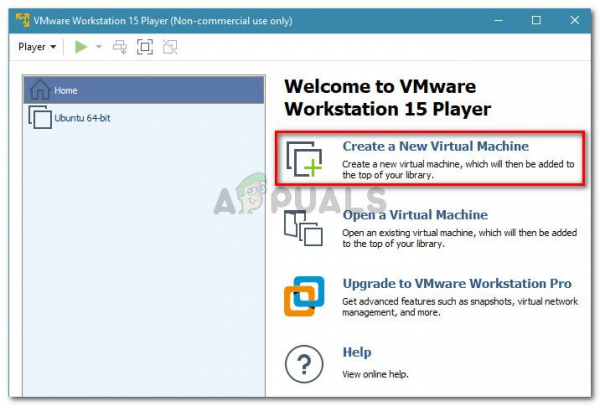Screen dimensions: 600x406
Task: Select Home in the library list
Action: [144, 90]
